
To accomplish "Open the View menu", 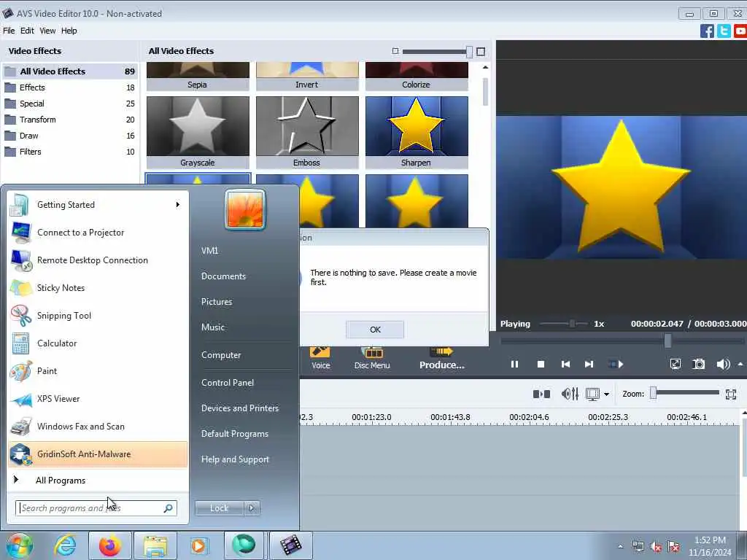I will pyautogui.click(x=47, y=31).
